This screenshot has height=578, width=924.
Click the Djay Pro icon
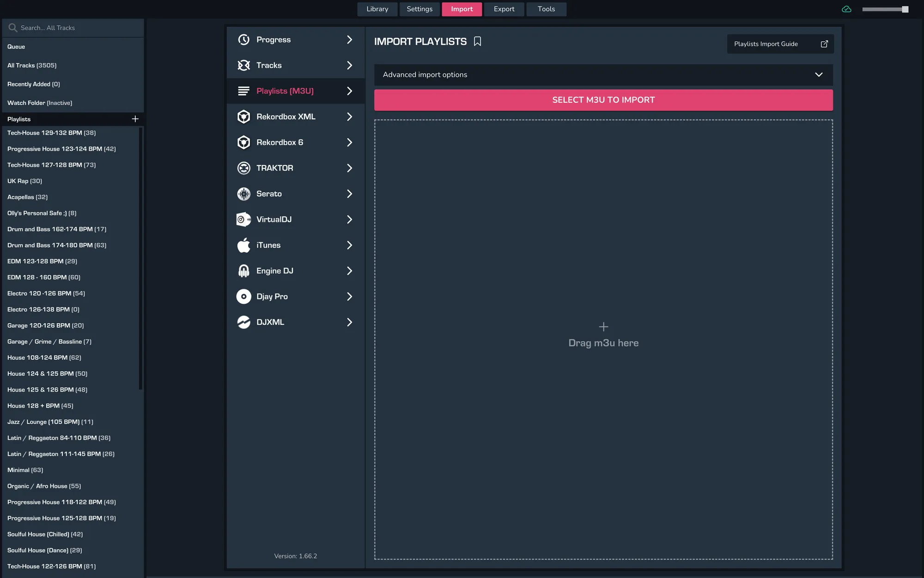[x=243, y=296]
